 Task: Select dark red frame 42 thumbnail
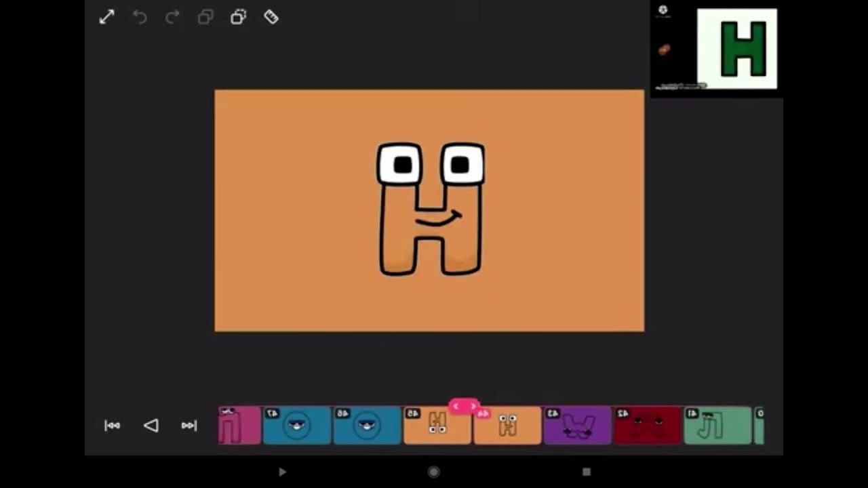[648, 426]
